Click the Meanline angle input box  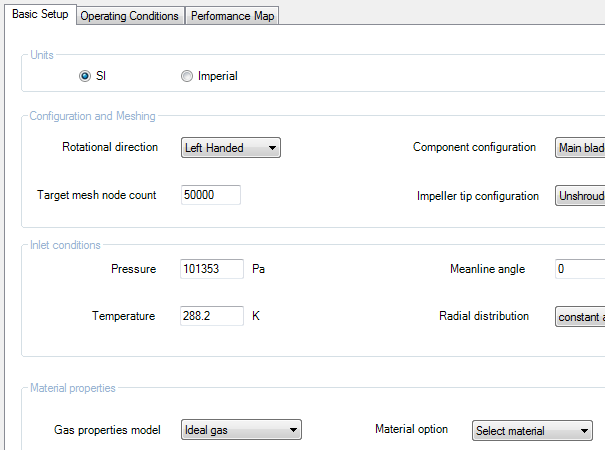coord(580,269)
